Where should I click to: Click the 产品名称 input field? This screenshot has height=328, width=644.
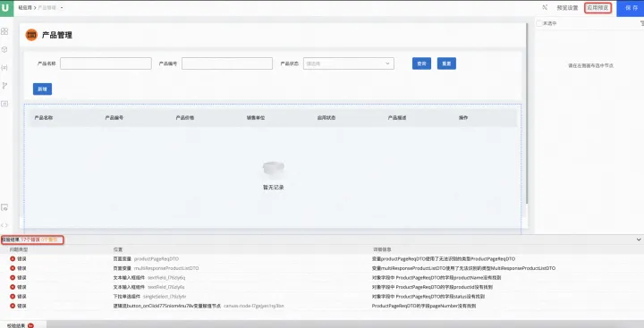coord(106,63)
